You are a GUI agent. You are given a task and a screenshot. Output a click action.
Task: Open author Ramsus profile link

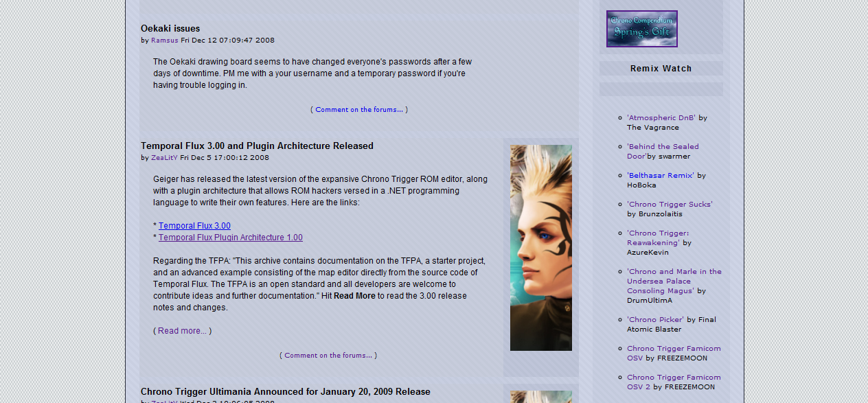coord(164,41)
